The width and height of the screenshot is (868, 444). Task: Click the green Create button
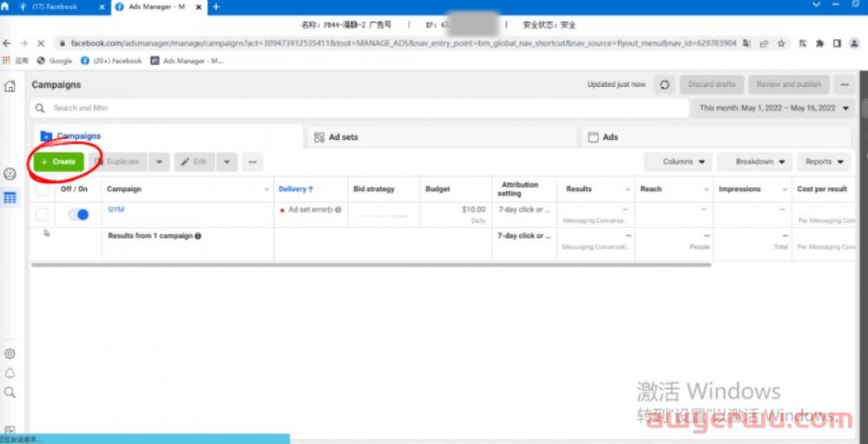pos(59,162)
